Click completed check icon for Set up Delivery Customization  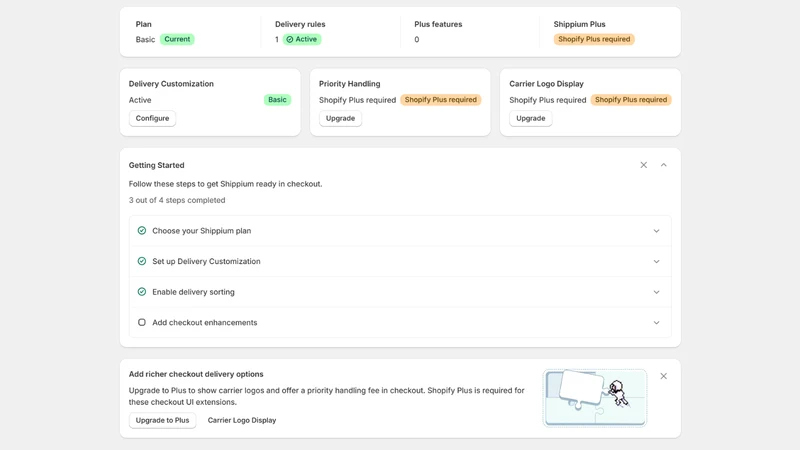pos(142,261)
